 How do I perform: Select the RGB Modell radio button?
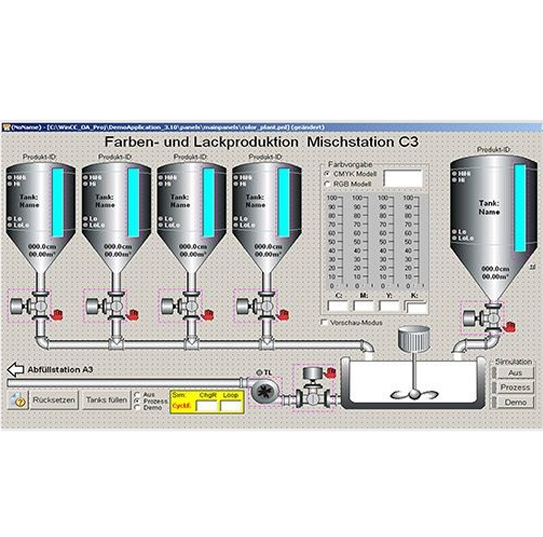point(327,184)
